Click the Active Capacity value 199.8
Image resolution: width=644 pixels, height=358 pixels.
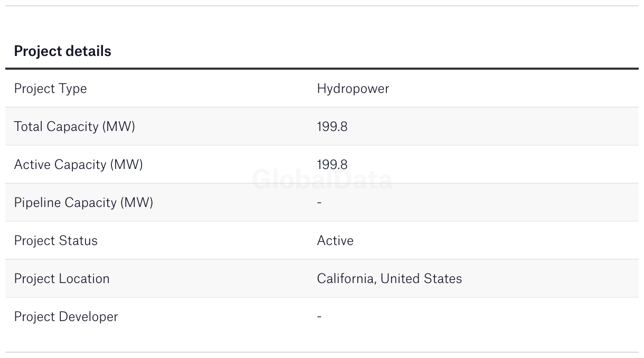click(x=332, y=165)
